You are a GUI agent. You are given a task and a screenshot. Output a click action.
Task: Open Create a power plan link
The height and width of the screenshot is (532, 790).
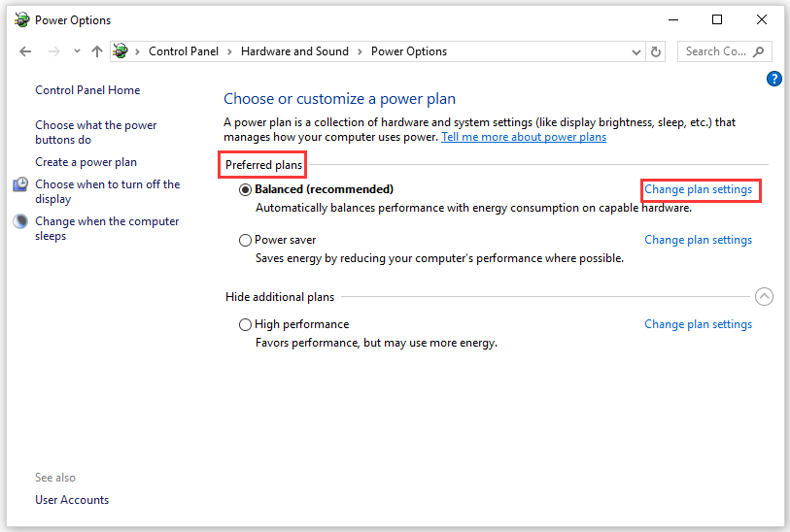click(86, 162)
